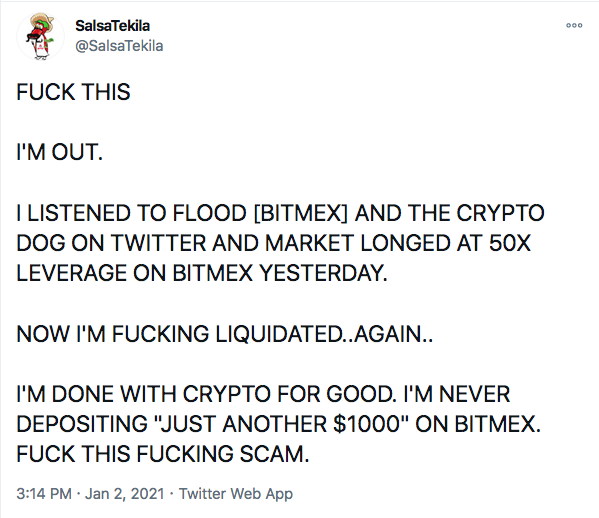599x518 pixels.
Task: Click the "50X" text in the tweet
Action: (x=510, y=243)
